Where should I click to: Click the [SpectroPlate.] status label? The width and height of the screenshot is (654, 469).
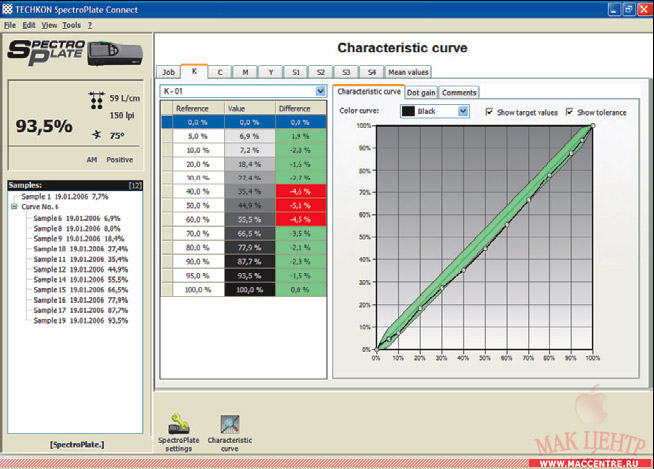(77, 445)
